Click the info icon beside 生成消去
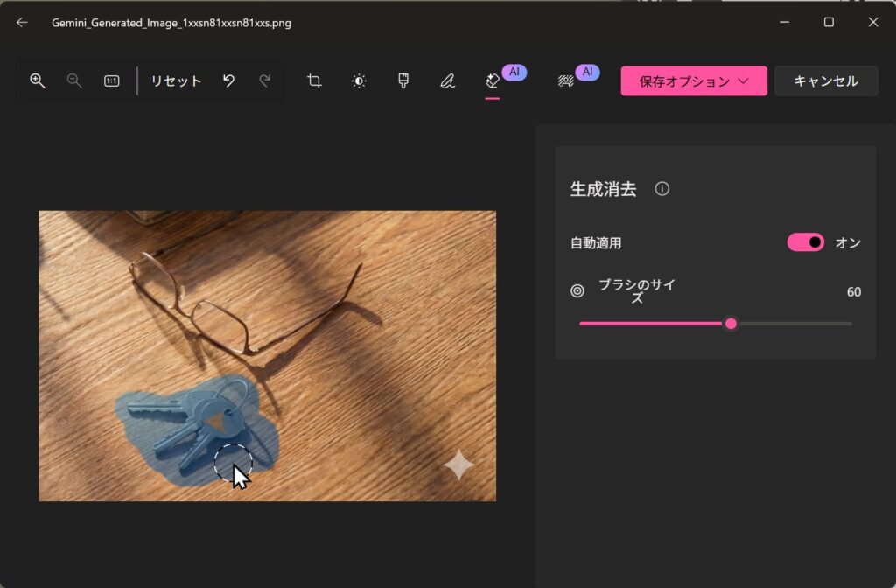Image resolution: width=896 pixels, height=588 pixels. [662, 189]
